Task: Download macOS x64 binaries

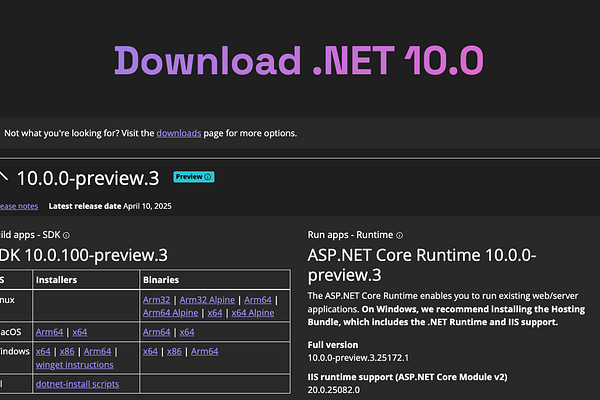Action: 187,332
